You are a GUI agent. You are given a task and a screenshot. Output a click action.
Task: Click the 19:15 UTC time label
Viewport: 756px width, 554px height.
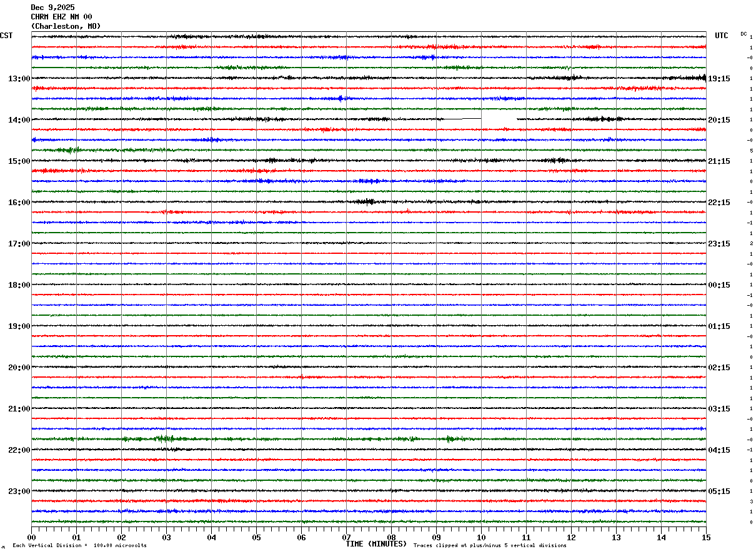pos(719,79)
